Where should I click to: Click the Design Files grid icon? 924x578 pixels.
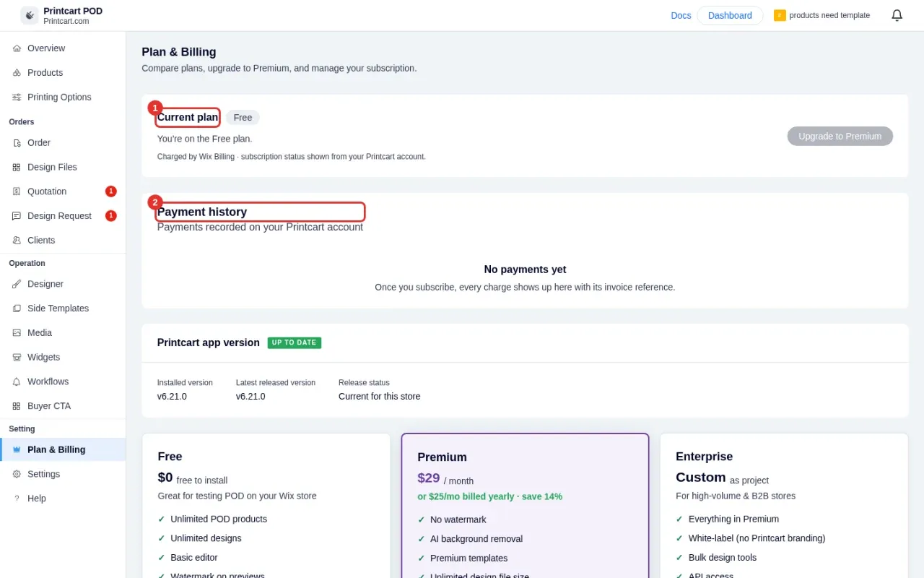tap(17, 167)
